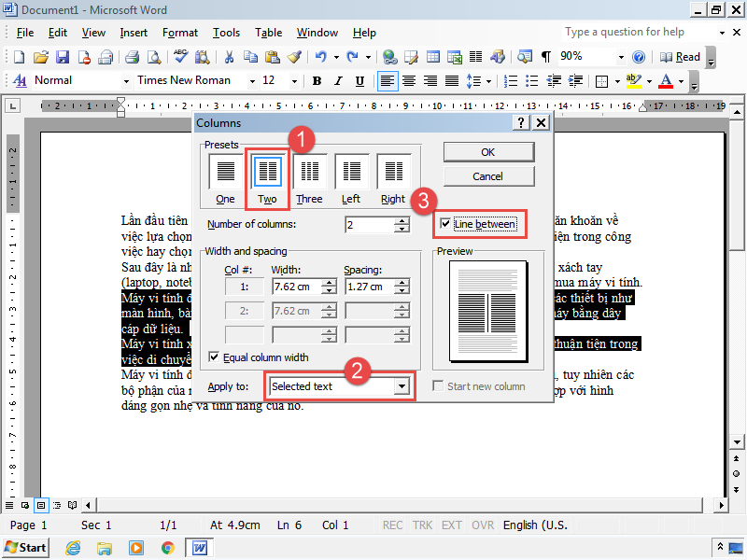Click the Read button in the toolbar
The width and height of the screenshot is (747, 560).
[x=680, y=57]
